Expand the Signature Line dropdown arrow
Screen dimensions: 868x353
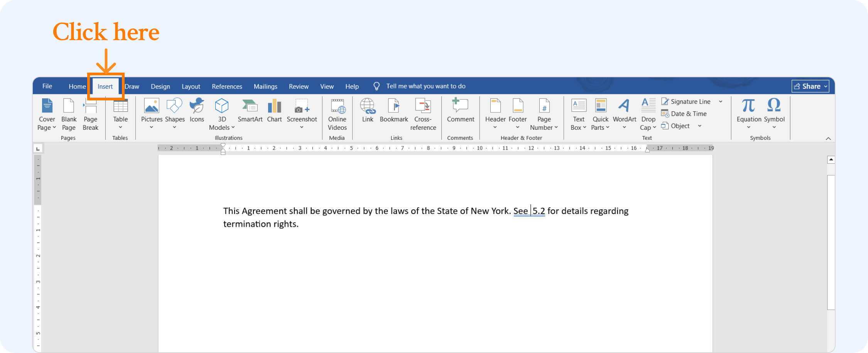coord(721,102)
